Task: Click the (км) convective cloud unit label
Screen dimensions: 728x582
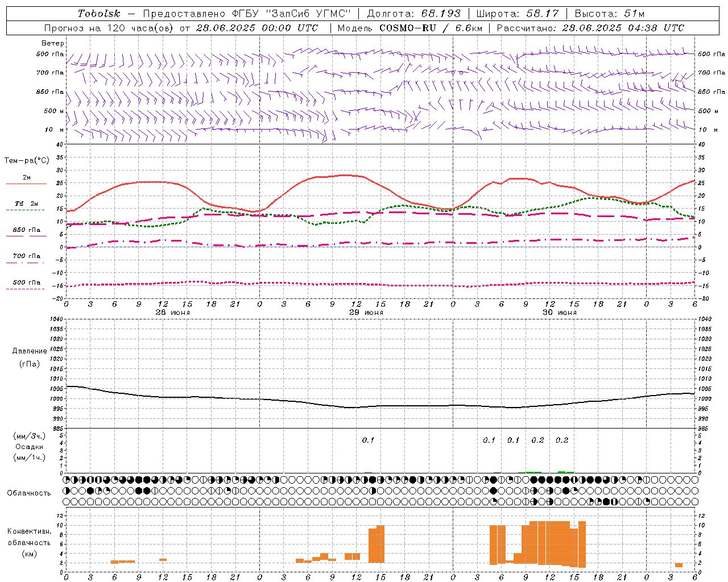Action: point(29,554)
